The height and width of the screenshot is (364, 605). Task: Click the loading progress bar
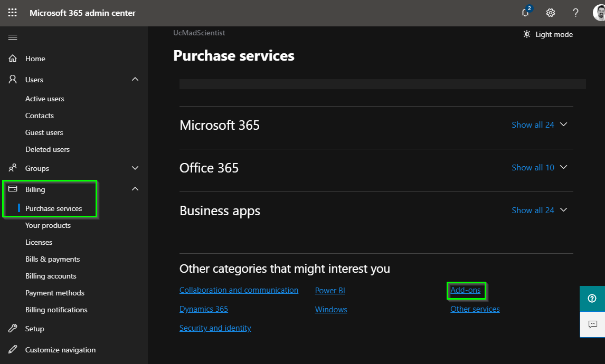point(382,83)
